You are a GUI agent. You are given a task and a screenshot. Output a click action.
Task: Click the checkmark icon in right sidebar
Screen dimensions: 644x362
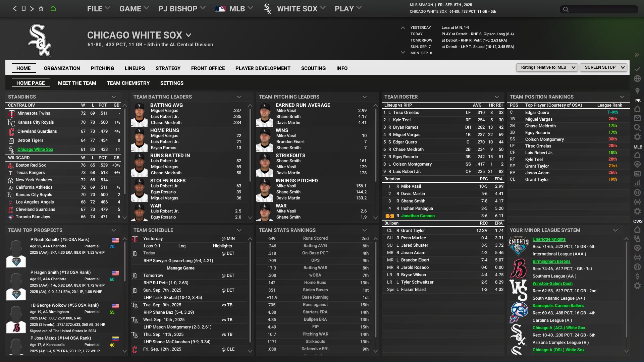coord(637,69)
